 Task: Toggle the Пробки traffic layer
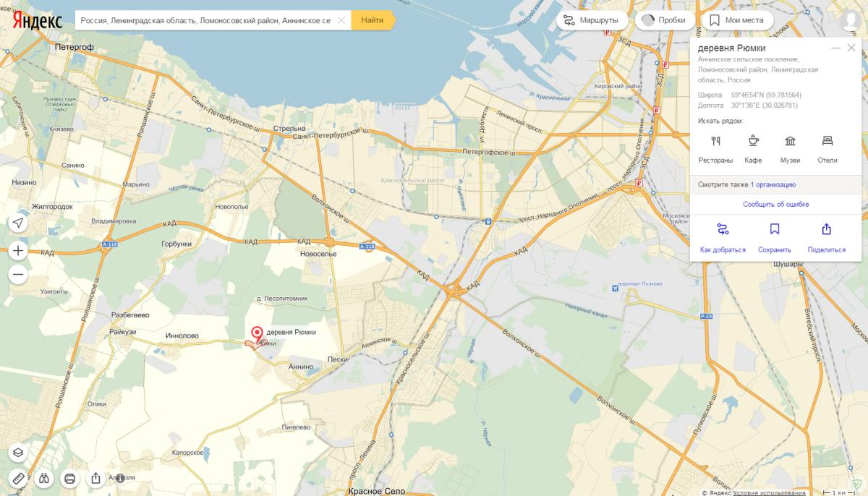point(664,20)
